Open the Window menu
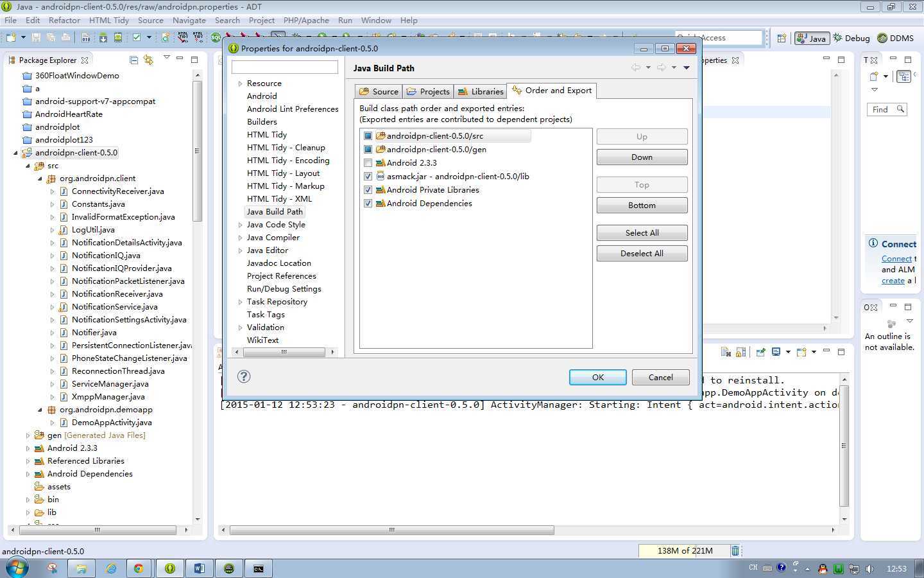Image resolution: width=924 pixels, height=578 pixels. tap(376, 20)
